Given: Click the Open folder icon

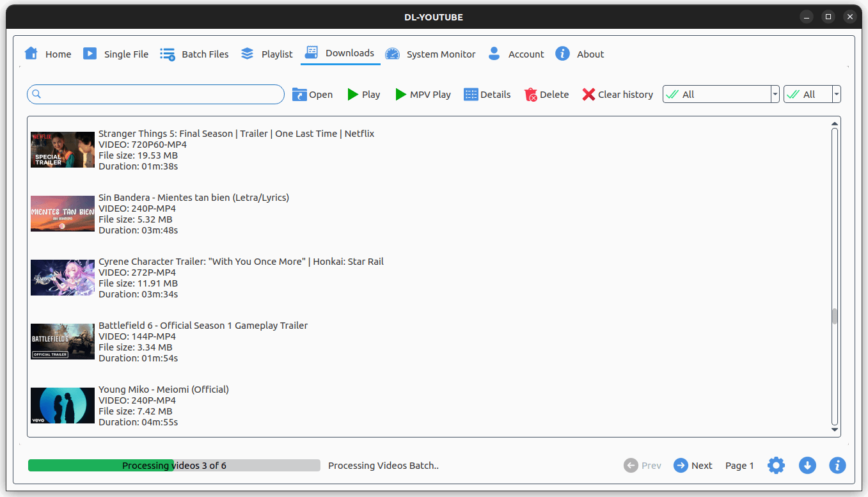Looking at the screenshot, I should [x=299, y=95].
